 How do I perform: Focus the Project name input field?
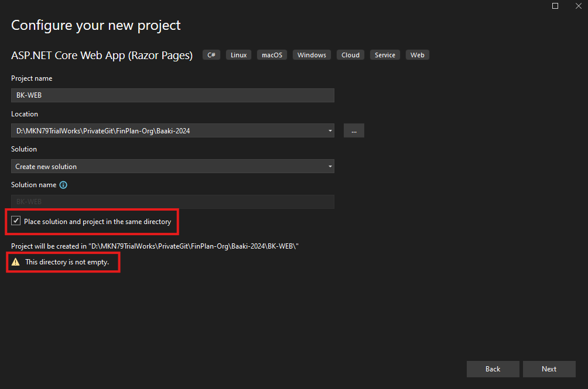pos(173,95)
